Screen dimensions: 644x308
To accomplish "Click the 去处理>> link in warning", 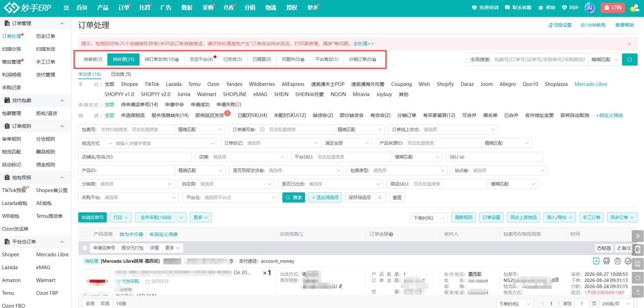I will (363, 44).
